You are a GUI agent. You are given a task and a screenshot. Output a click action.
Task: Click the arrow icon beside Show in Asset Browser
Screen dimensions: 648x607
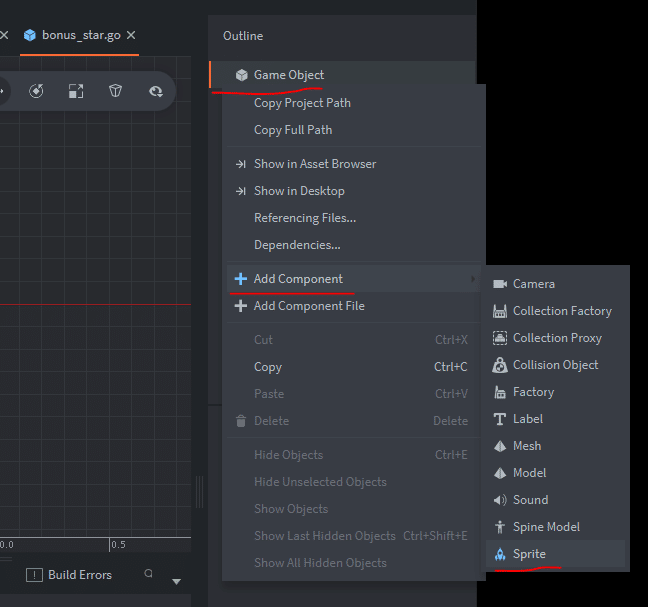click(x=241, y=164)
